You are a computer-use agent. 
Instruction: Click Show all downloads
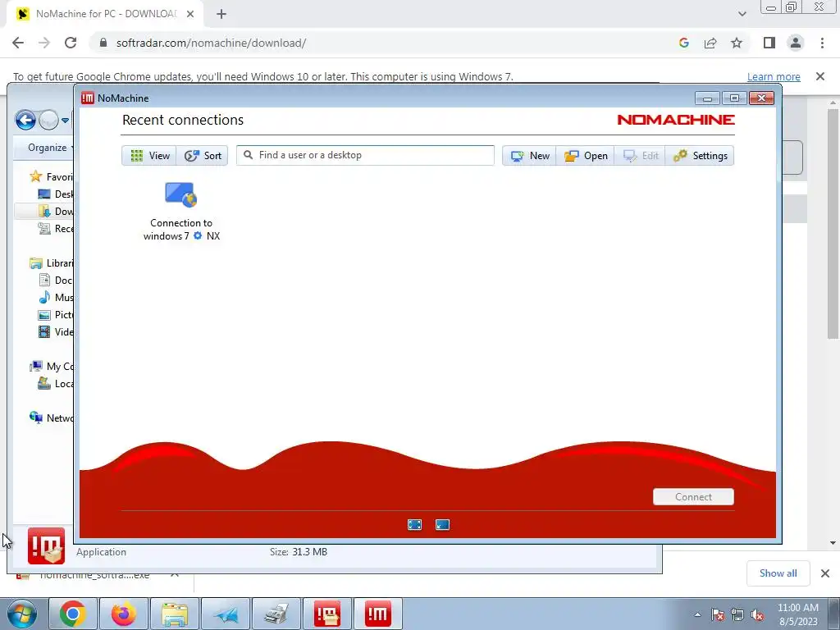click(x=778, y=573)
